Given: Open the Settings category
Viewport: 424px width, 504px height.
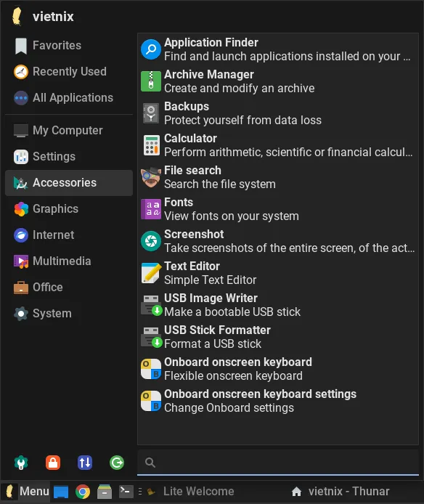Looking at the screenshot, I should (x=69, y=157).
